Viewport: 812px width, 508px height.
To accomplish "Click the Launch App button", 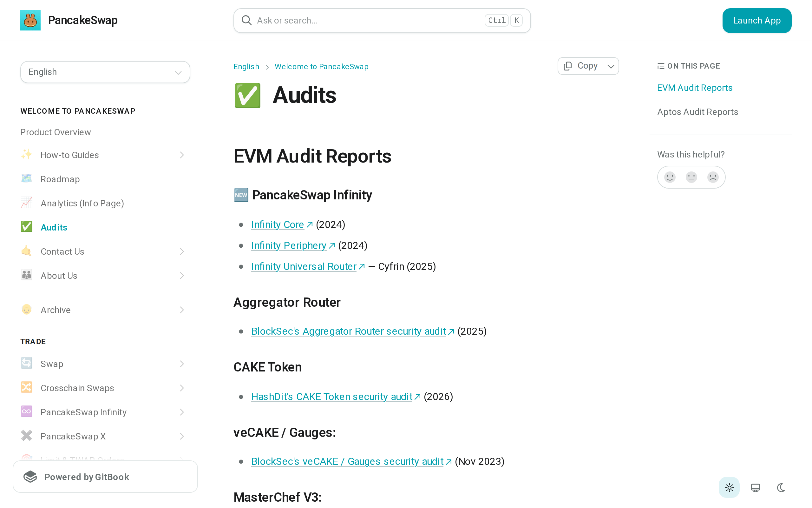I will click(x=756, y=21).
